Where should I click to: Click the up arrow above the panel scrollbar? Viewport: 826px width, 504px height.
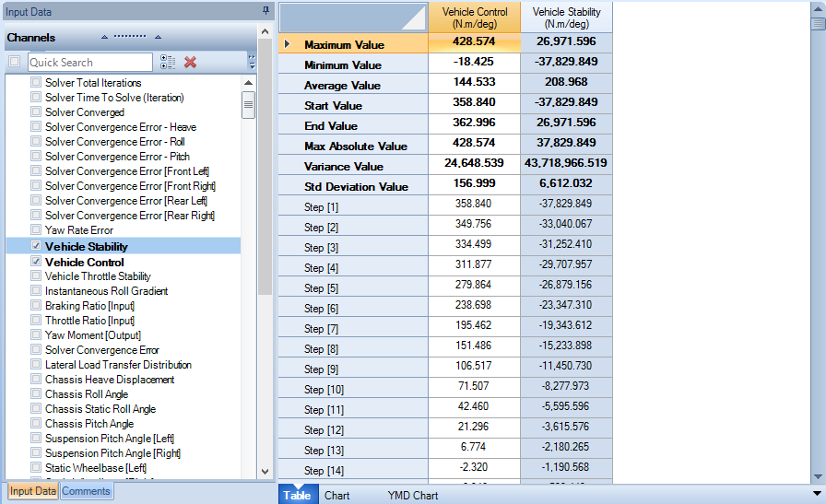265,32
